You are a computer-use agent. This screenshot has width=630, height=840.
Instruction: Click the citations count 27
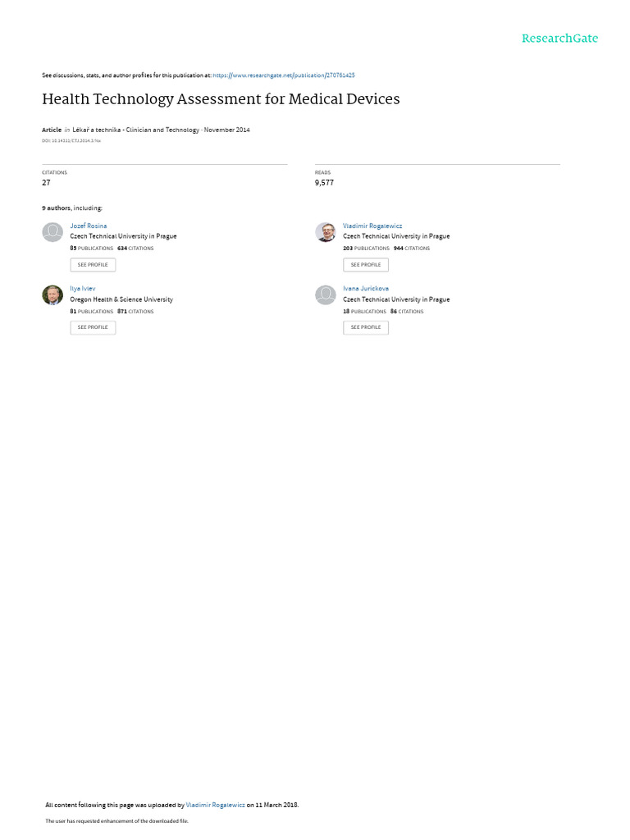46,183
